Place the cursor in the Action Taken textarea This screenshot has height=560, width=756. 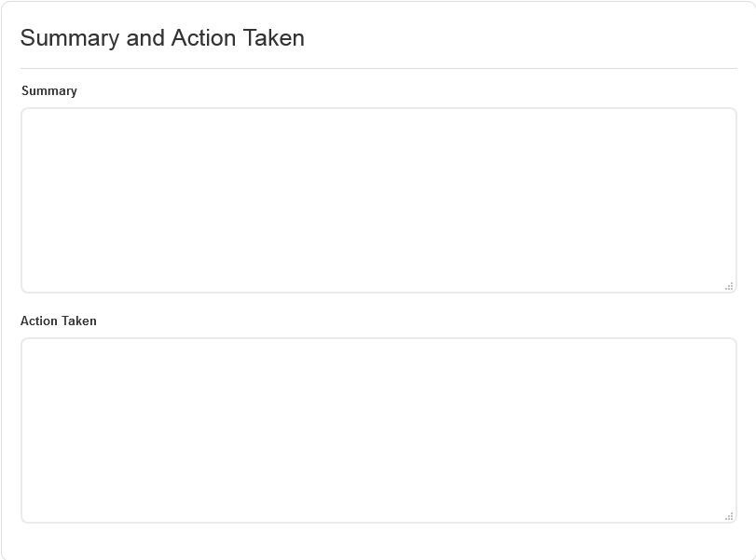pyautogui.click(x=378, y=430)
